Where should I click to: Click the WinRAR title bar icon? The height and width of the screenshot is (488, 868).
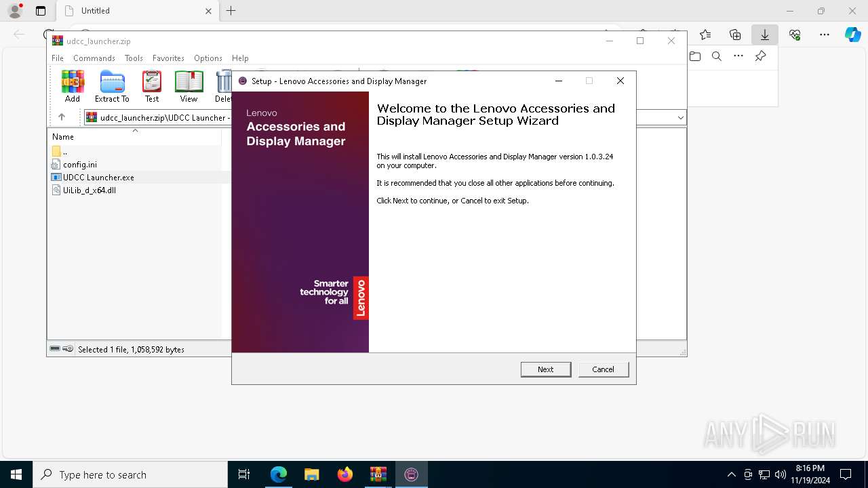coord(58,41)
